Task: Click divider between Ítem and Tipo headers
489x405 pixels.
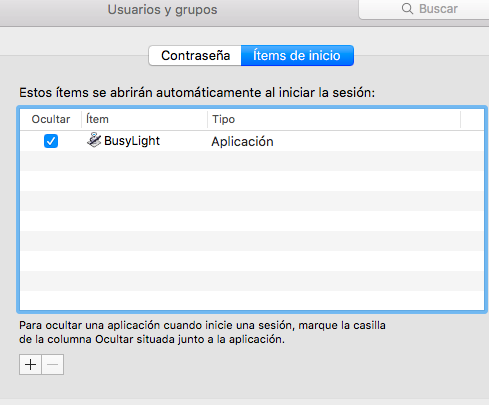Action: [x=207, y=119]
